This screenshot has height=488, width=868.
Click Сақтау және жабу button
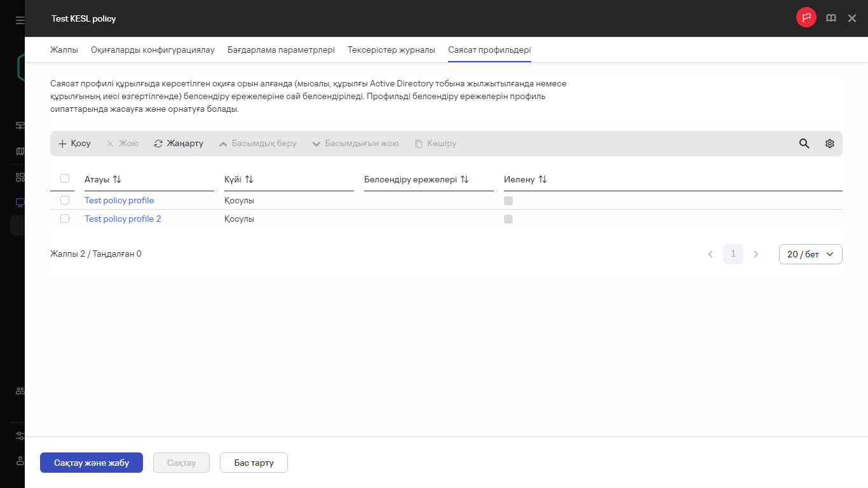[x=92, y=463]
